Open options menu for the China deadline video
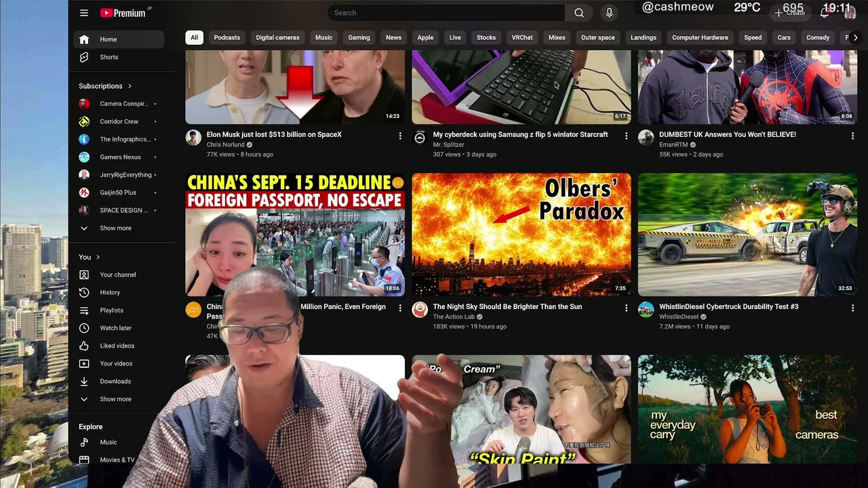The height and width of the screenshot is (488, 868). click(x=400, y=308)
